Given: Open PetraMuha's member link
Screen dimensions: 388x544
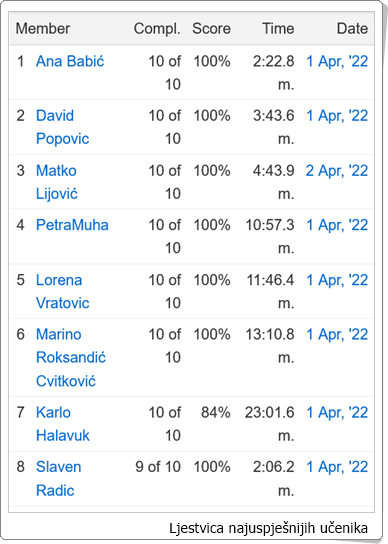Looking at the screenshot, I should point(72,225).
